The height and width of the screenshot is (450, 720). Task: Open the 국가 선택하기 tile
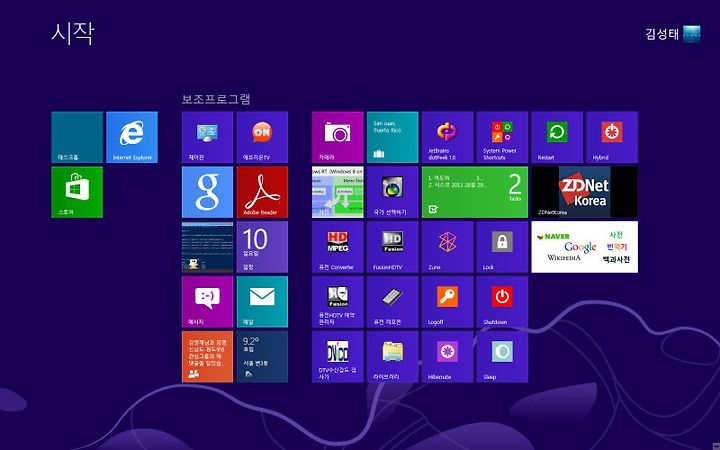point(393,192)
